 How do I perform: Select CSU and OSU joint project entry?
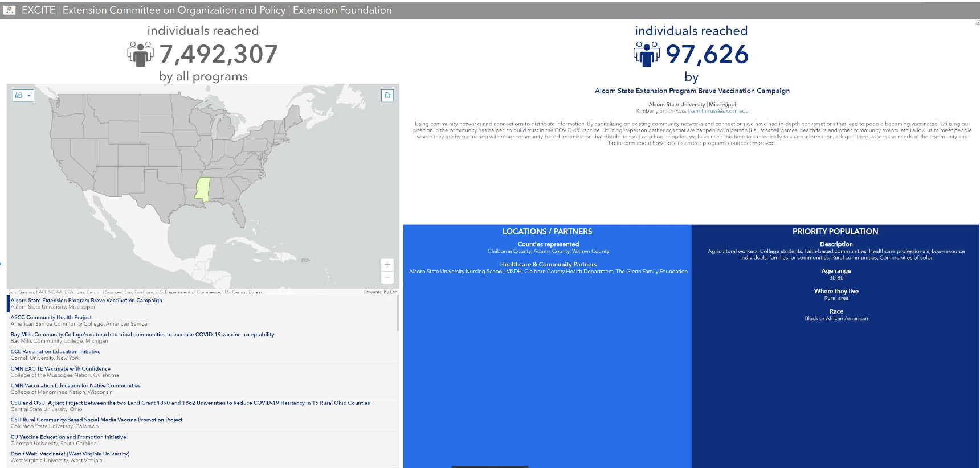coord(202,406)
